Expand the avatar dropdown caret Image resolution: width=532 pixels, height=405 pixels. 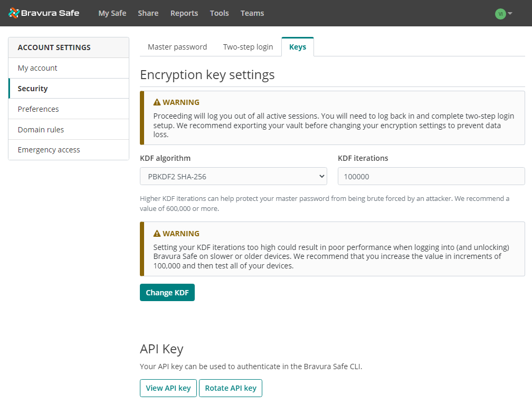coord(510,13)
